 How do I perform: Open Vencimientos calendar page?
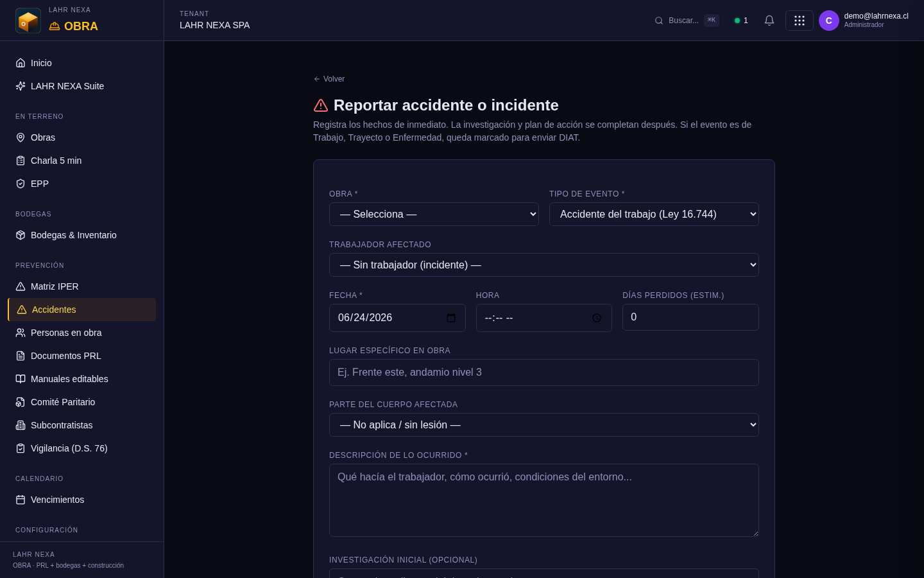tap(82, 500)
